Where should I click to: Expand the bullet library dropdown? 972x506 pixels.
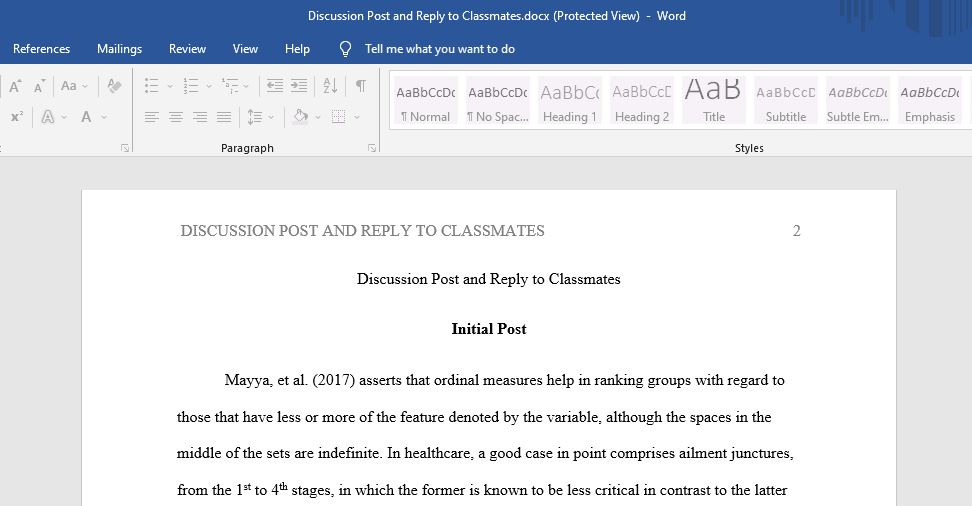tap(170, 86)
